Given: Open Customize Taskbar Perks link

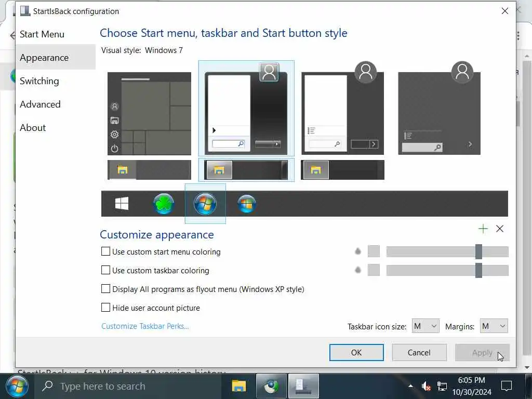Looking at the screenshot, I should 145,326.
